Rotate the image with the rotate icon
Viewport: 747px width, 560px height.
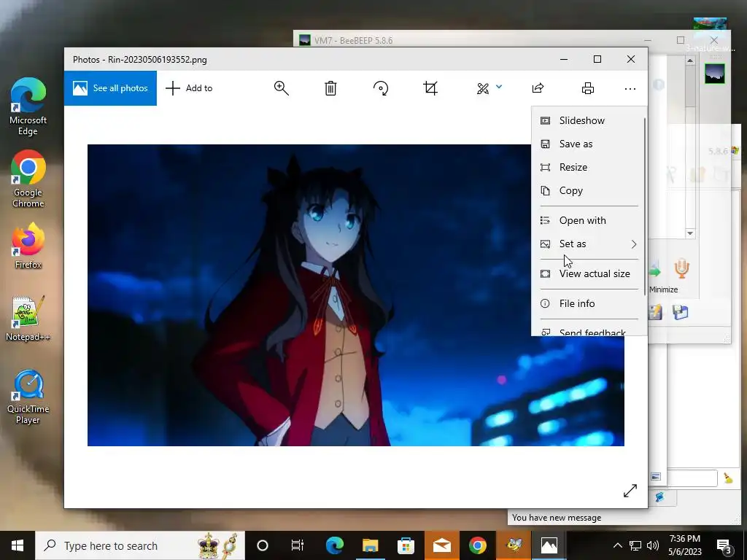(x=381, y=88)
